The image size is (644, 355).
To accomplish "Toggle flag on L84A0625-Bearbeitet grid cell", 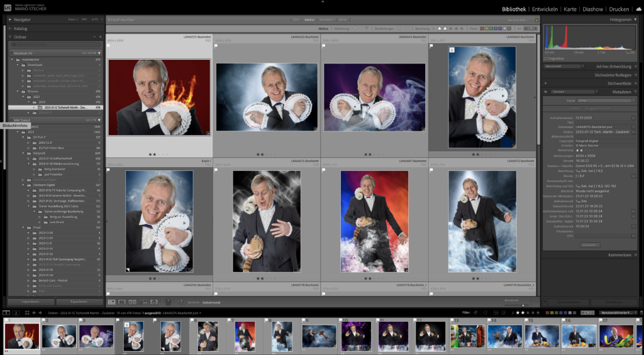I will coord(216,46).
